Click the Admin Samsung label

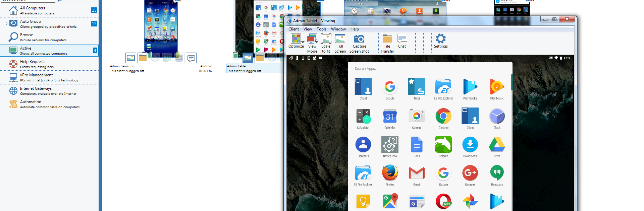coord(122,66)
